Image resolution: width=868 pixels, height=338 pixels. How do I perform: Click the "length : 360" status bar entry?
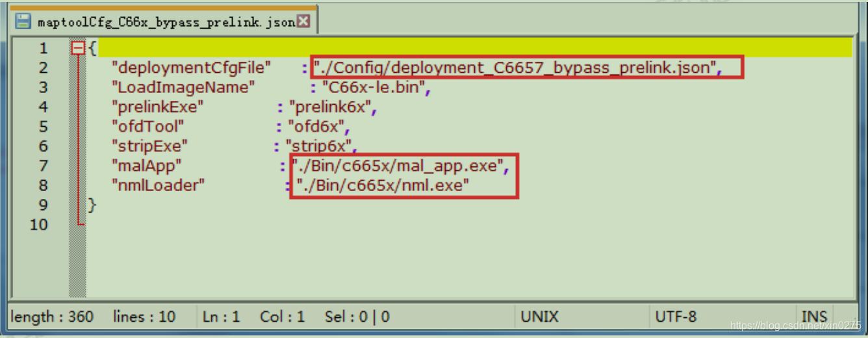point(52,317)
